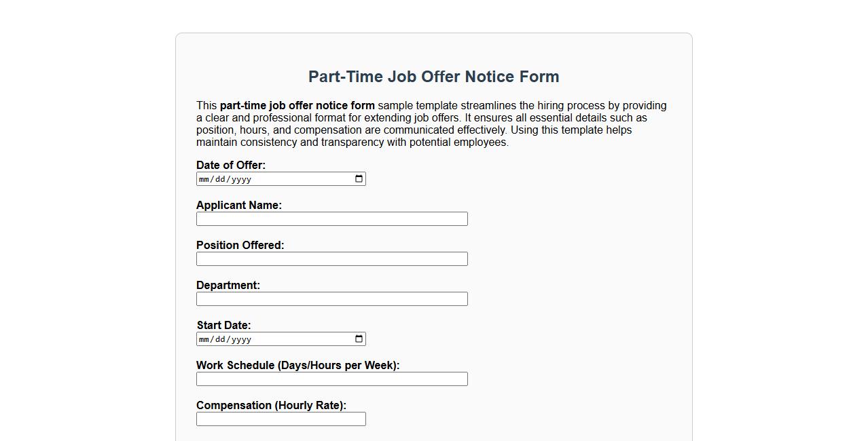This screenshot has height=441, width=868.
Task: Click the calendar icon beside mm/dd/yyyy offer date
Action: pos(359,178)
